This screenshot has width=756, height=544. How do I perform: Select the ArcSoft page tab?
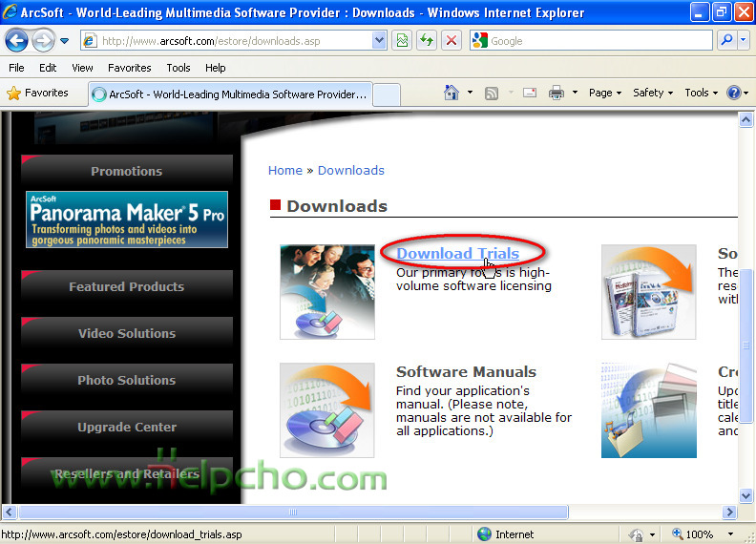coord(230,94)
